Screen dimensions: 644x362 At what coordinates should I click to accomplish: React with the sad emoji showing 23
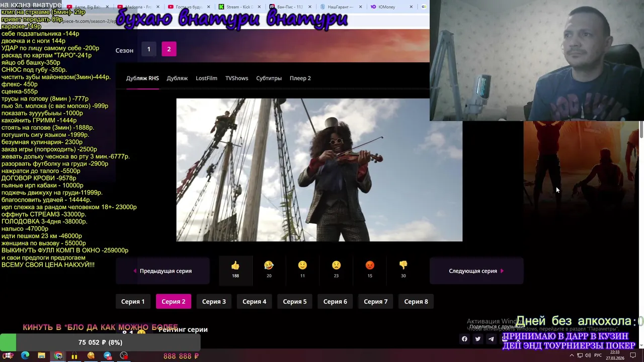tap(336, 270)
